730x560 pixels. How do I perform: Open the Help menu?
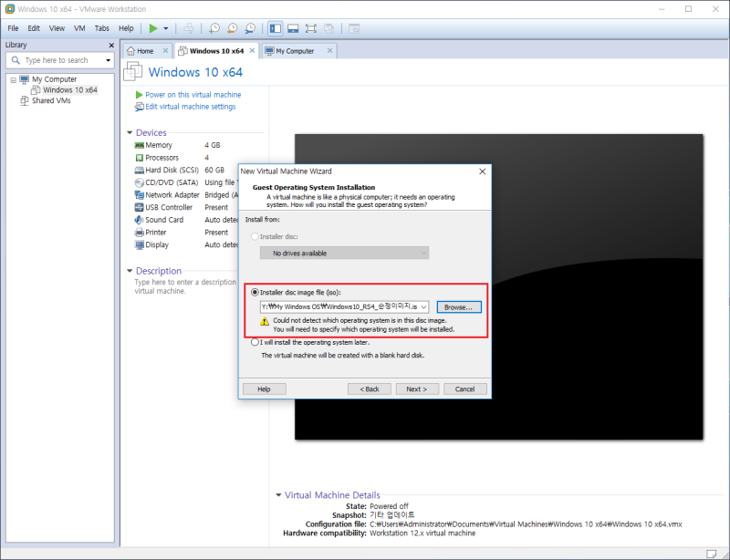click(126, 28)
